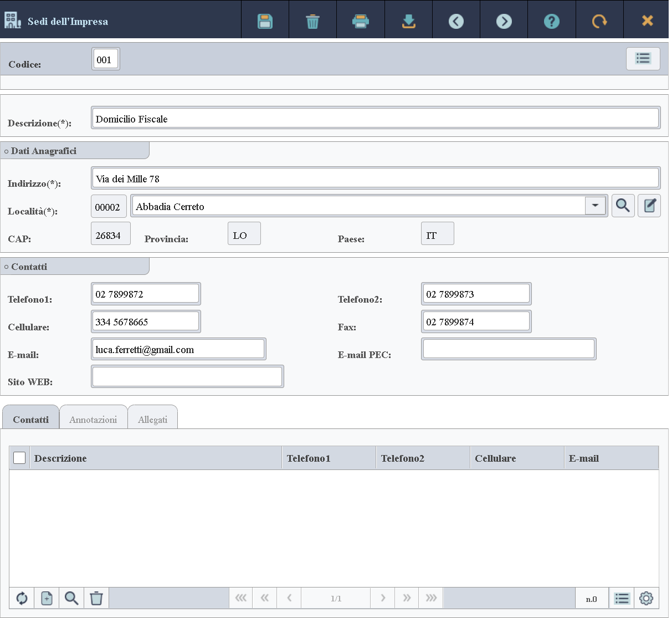Refresh the contacts grid
The image size is (672, 618).
coord(22,598)
